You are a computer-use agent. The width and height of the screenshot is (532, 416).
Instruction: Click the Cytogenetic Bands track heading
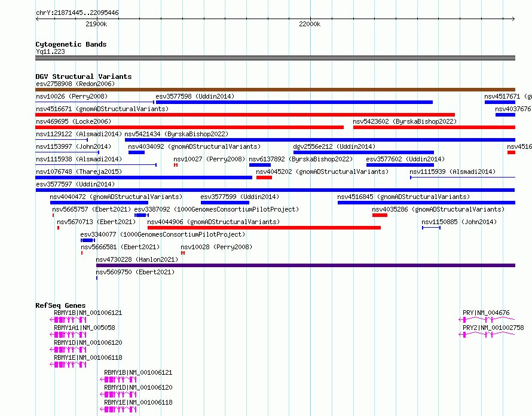pyautogui.click(x=71, y=44)
